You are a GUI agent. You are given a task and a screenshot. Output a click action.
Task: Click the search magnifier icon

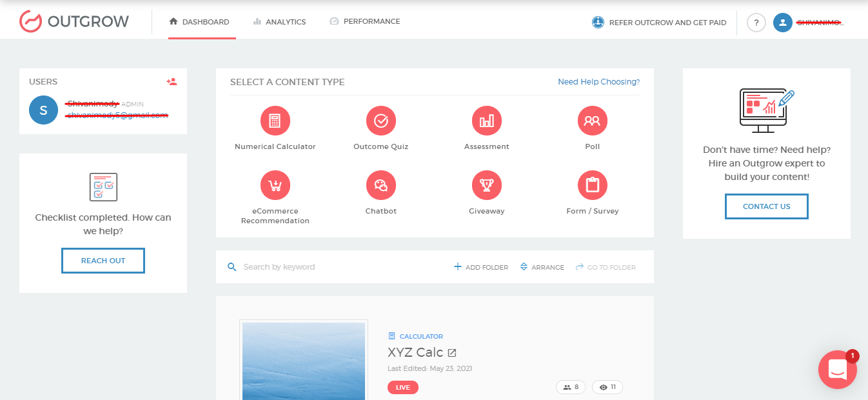(x=232, y=267)
